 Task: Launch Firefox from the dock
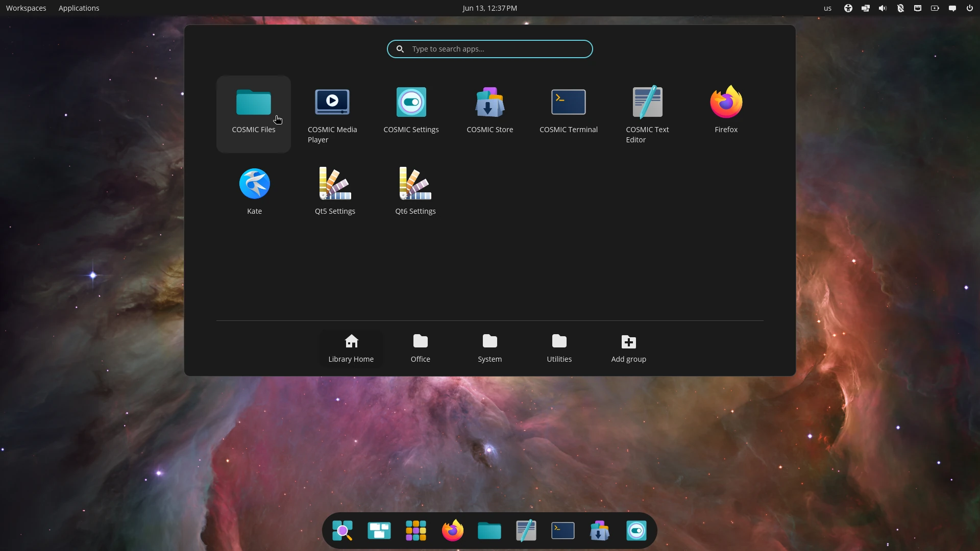pyautogui.click(x=453, y=531)
